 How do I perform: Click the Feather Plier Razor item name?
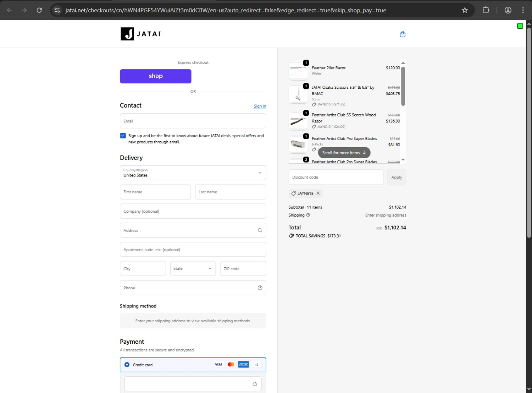[329, 68]
